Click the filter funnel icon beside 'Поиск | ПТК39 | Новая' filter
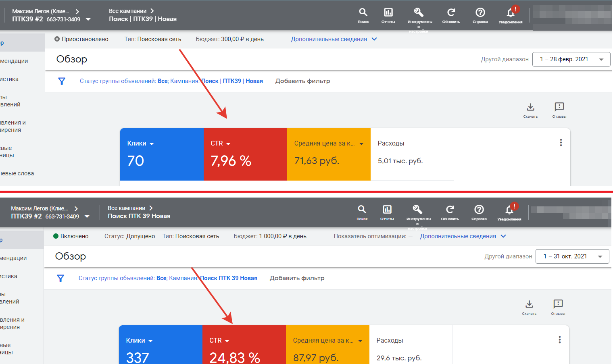 pyautogui.click(x=62, y=81)
